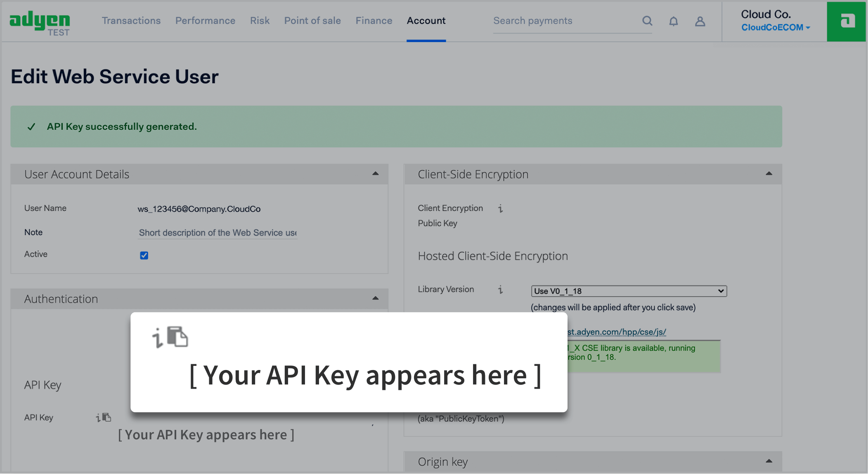Collapse User Account Details section
Viewport: 868px width, 474px height.
point(375,174)
